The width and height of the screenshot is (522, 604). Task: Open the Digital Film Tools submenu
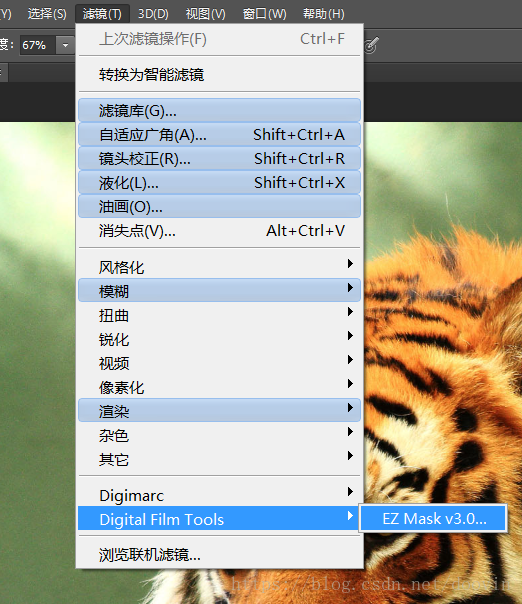220,518
